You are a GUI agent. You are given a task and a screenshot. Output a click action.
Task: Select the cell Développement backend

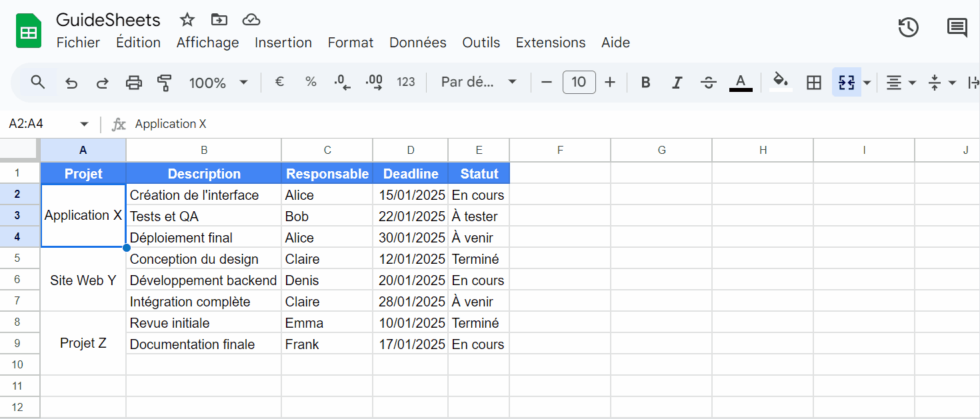point(204,280)
